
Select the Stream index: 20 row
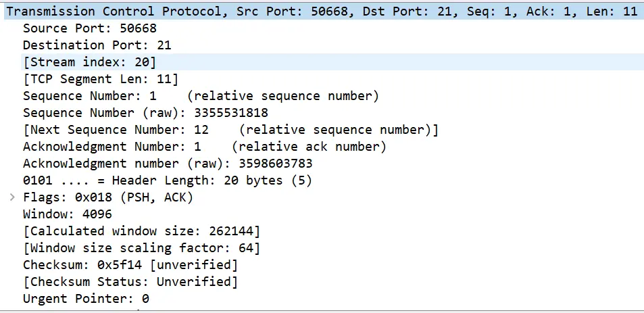[89, 62]
